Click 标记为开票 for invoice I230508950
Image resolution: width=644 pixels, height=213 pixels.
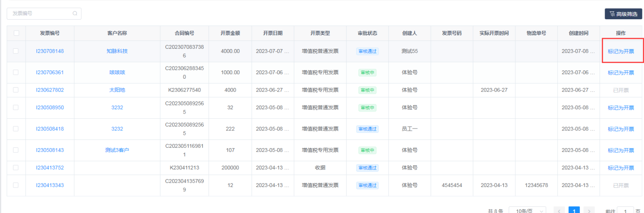click(x=621, y=108)
